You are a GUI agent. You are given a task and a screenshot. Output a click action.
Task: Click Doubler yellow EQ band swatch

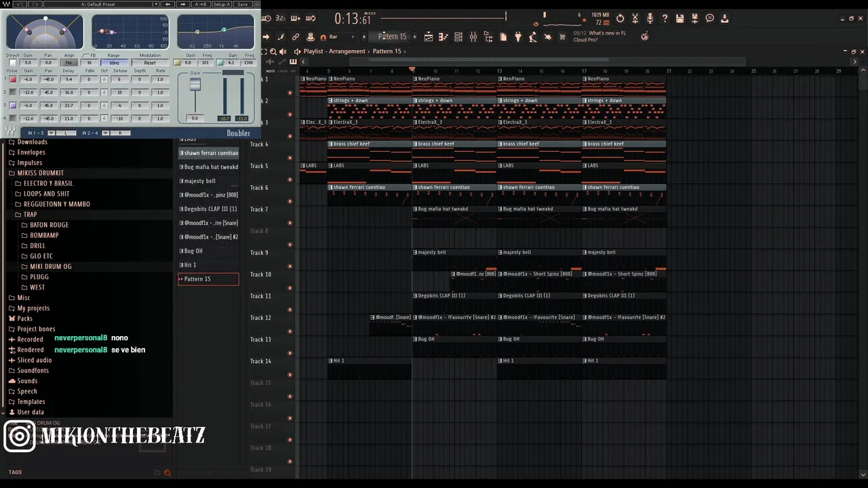click(177, 62)
